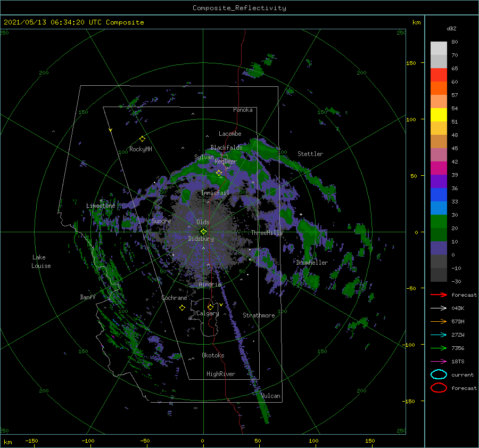
Task: Click the dBZ legend heading
Action: click(451, 29)
